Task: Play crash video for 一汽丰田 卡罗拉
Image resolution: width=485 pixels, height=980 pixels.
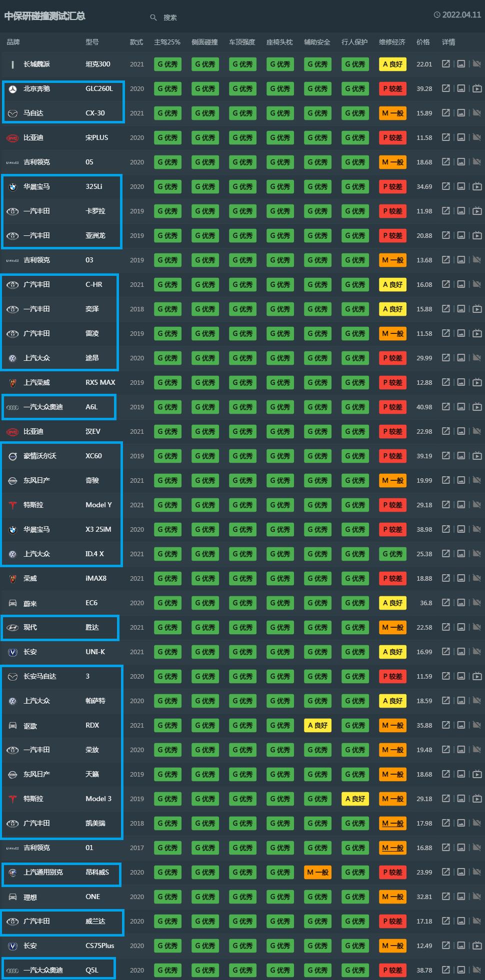Action: pyautogui.click(x=477, y=211)
